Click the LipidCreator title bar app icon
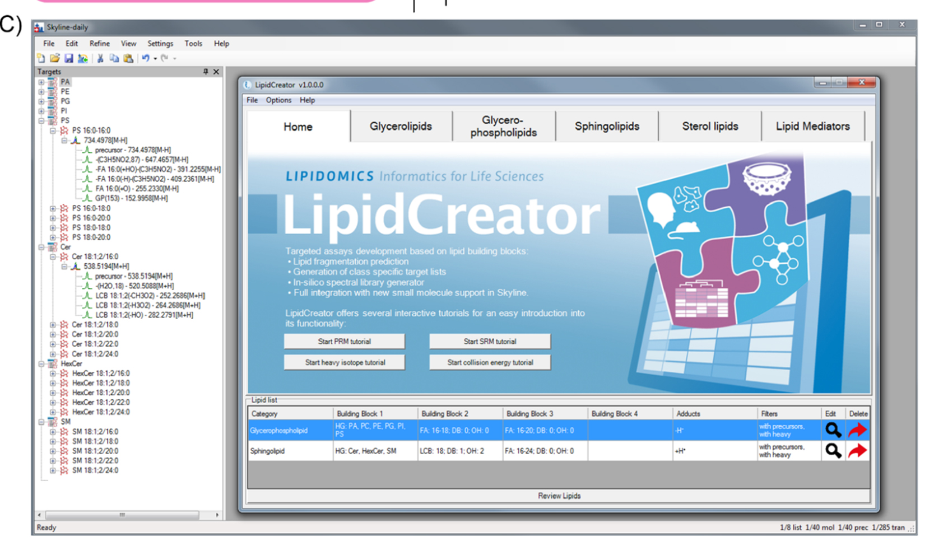 pos(248,85)
